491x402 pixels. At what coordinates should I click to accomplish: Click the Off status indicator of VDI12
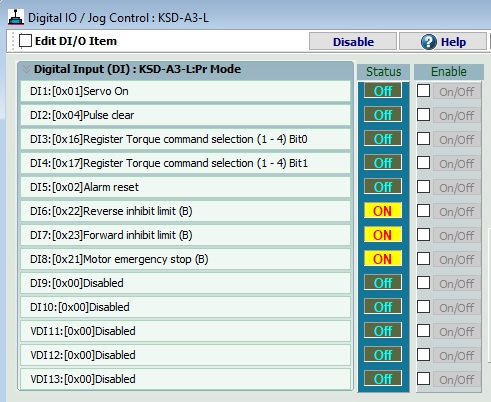383,355
